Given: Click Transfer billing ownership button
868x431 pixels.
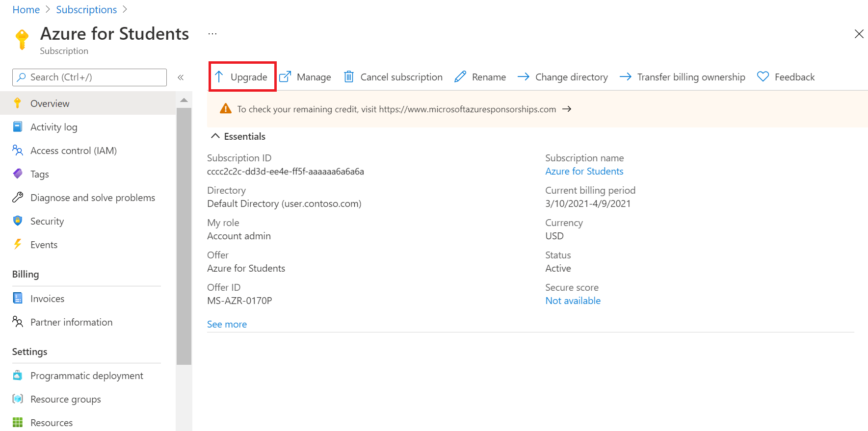Looking at the screenshot, I should tap(683, 77).
